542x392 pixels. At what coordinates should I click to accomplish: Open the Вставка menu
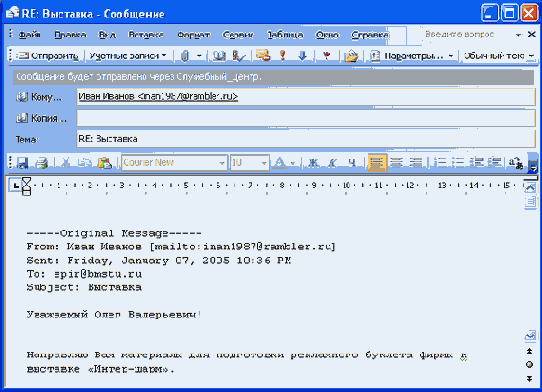[x=146, y=35]
